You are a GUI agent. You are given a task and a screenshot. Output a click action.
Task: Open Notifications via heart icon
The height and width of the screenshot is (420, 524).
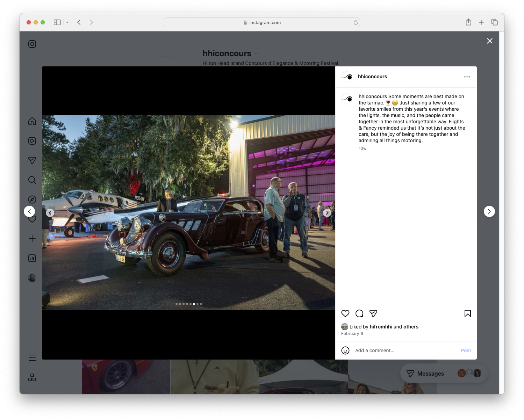(x=32, y=219)
